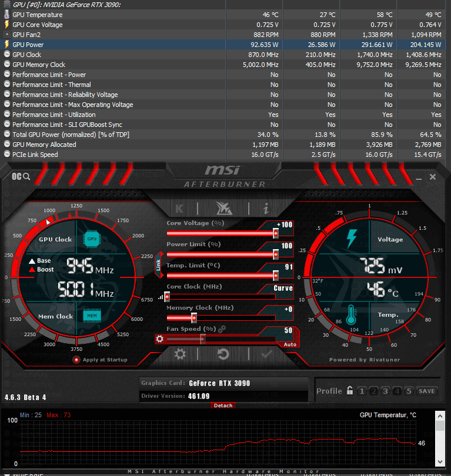Screen dimensions: 451x476
Task: Click the GeForce RTX 3090 graphics card label
Action: click(x=219, y=383)
